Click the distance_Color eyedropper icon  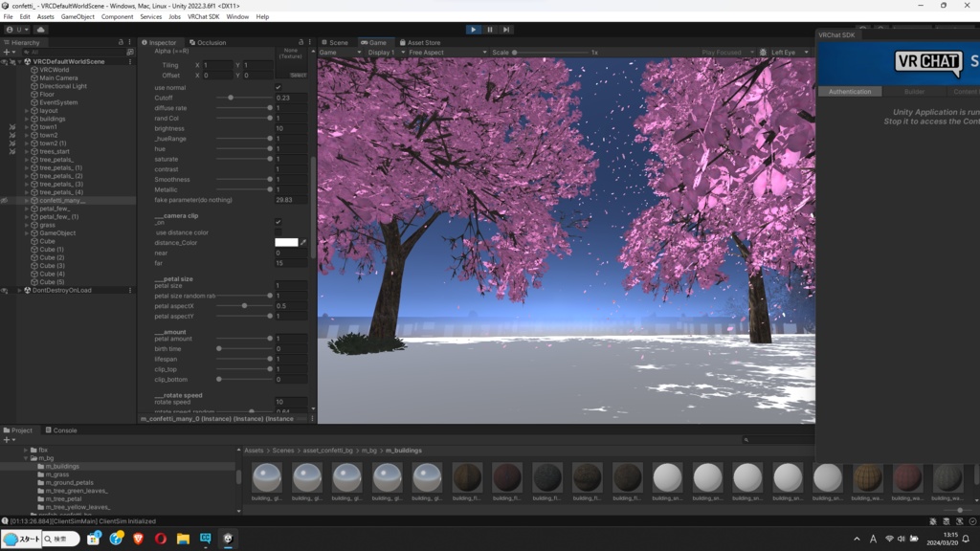coord(303,242)
